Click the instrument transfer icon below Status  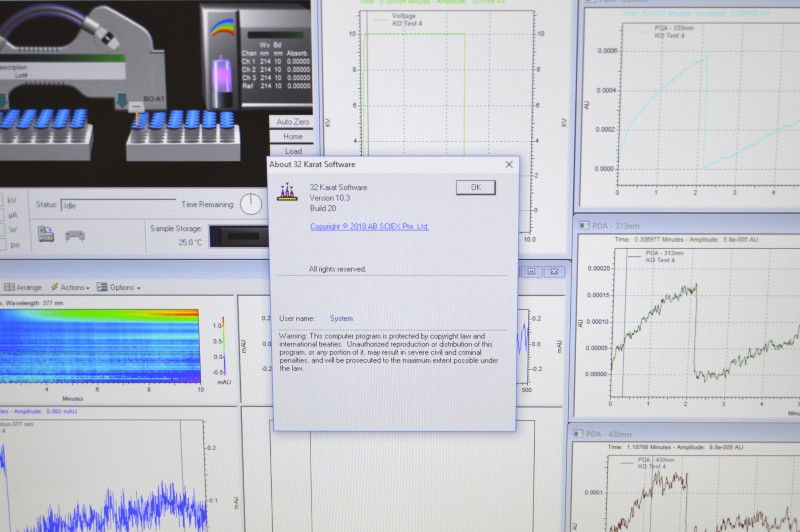click(46, 235)
